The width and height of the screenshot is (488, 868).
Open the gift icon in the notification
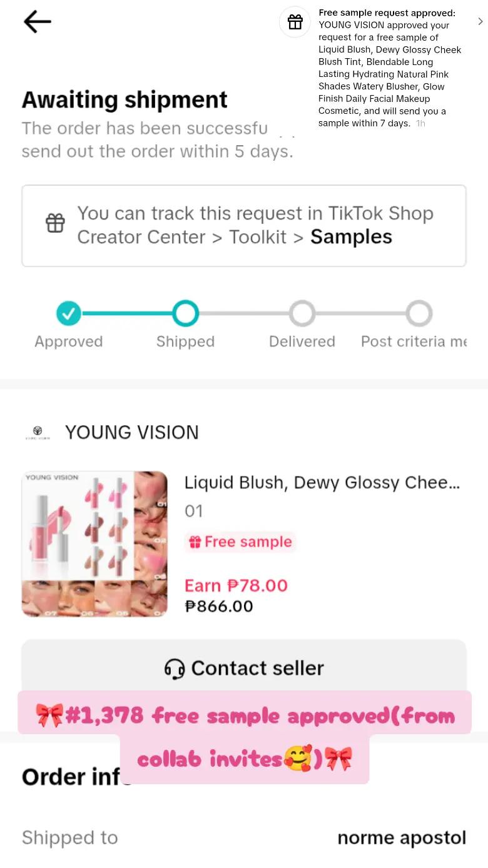point(295,22)
